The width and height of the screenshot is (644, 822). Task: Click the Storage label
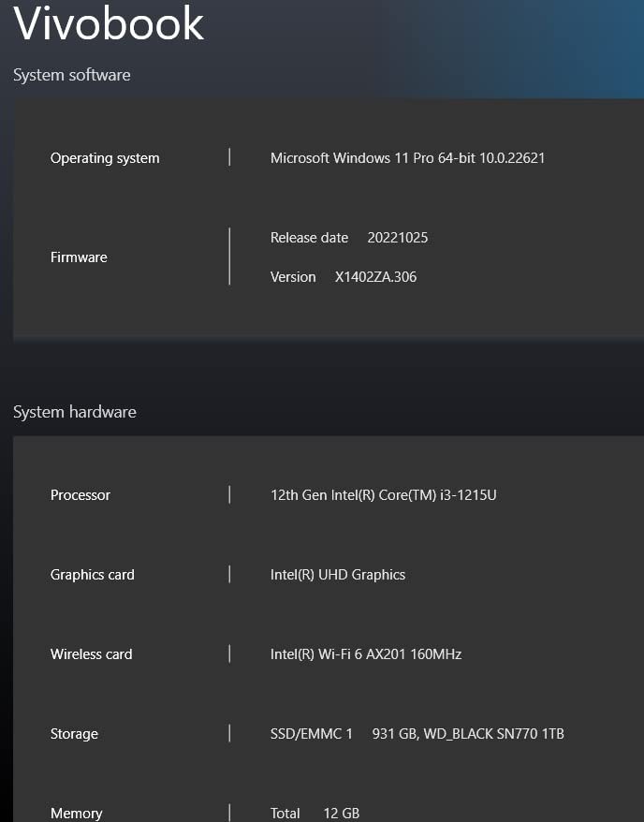coord(74,734)
